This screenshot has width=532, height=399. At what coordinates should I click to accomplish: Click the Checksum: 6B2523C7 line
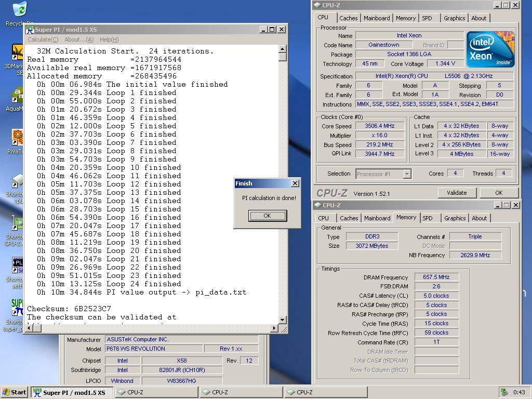69,309
